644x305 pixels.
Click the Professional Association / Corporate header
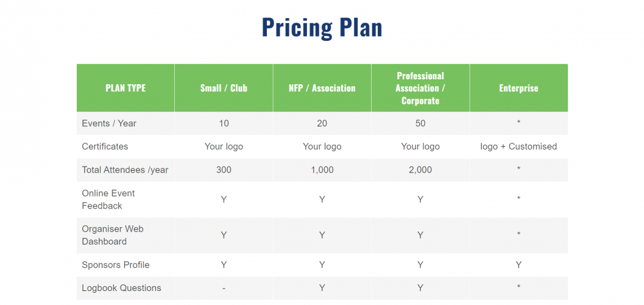[420, 88]
